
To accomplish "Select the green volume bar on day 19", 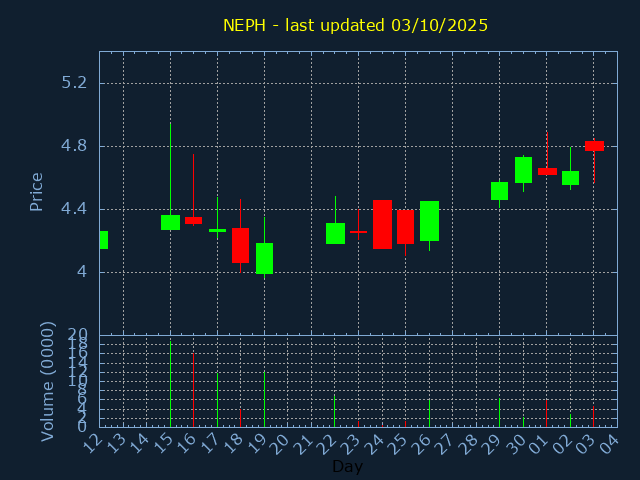I will click(264, 399).
